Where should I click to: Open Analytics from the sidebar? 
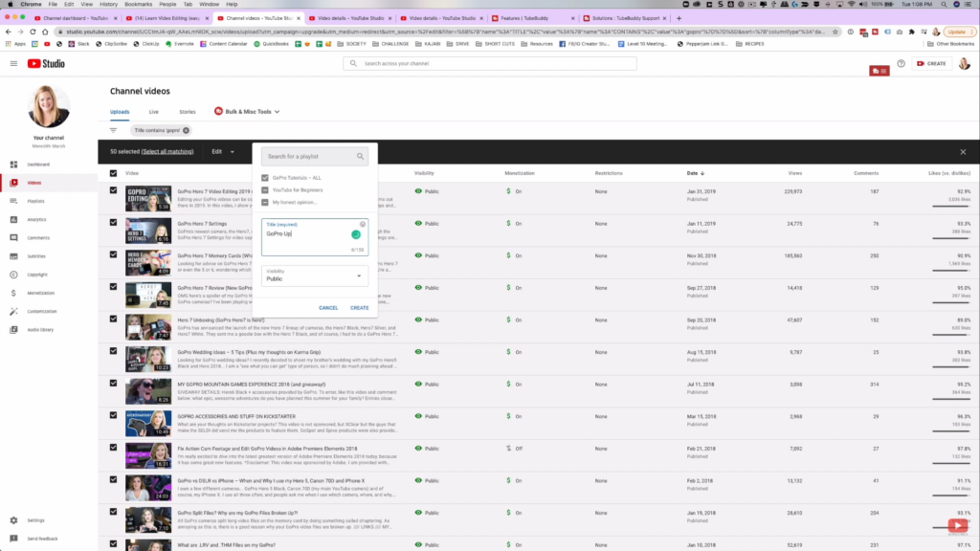coord(36,219)
